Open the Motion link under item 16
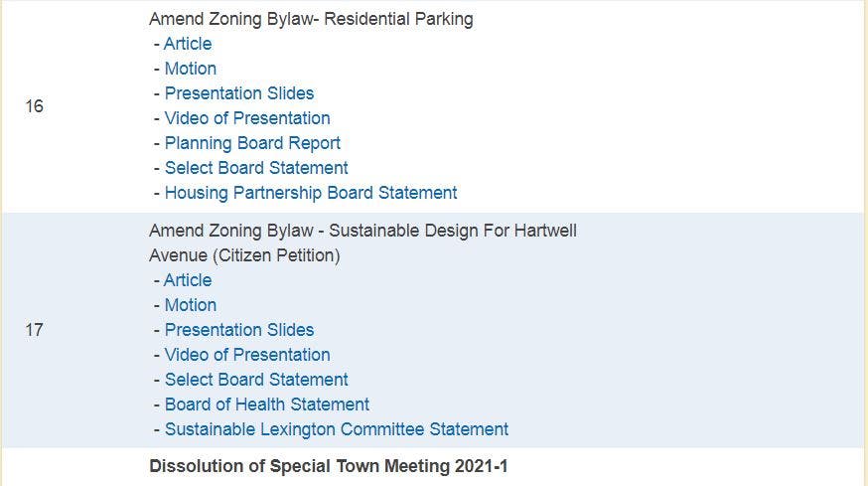 click(190, 69)
